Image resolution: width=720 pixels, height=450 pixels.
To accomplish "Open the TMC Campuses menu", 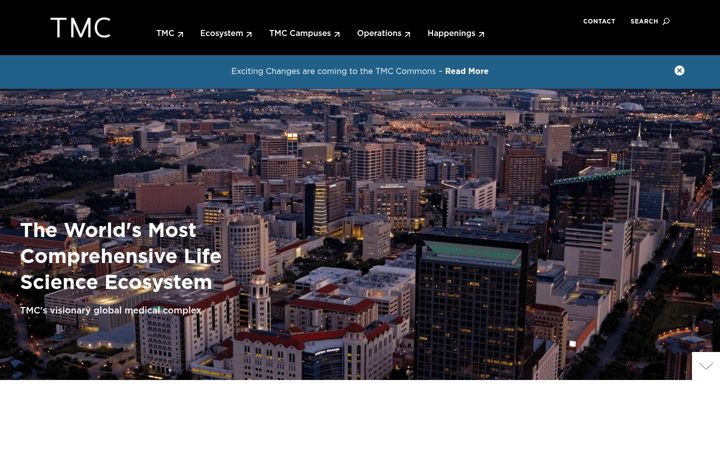I will coord(304,34).
